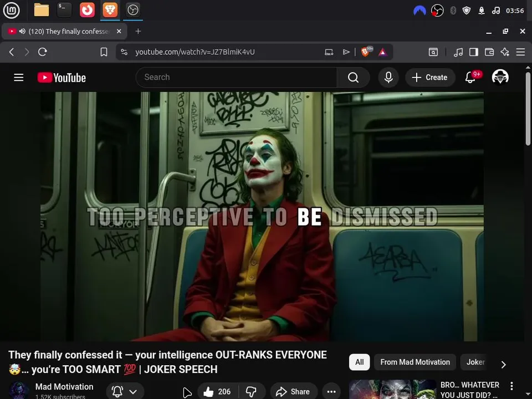Viewport: 532px width, 399px height.
Task: Open the Create button
Action: pos(430,78)
